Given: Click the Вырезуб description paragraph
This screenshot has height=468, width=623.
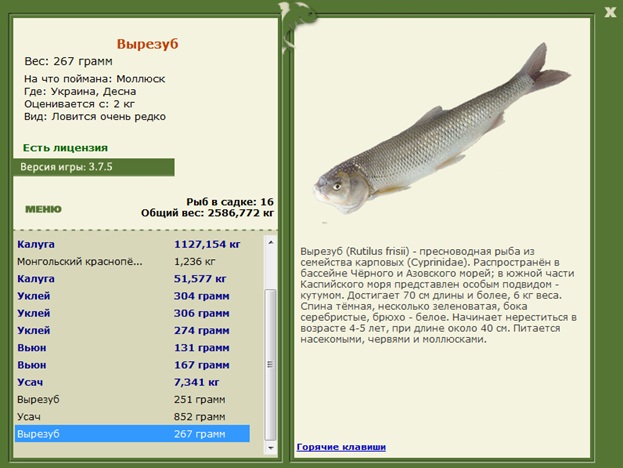Looking at the screenshot, I should [x=439, y=295].
